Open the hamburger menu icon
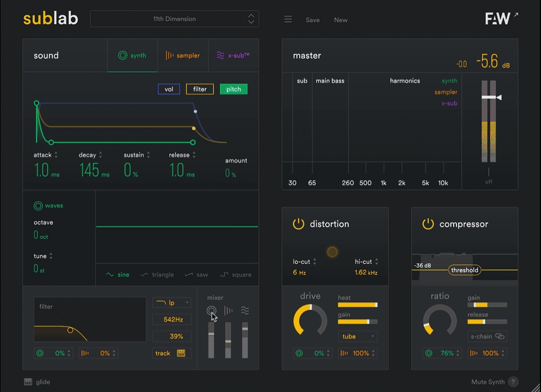This screenshot has height=392, width=541. [x=288, y=19]
